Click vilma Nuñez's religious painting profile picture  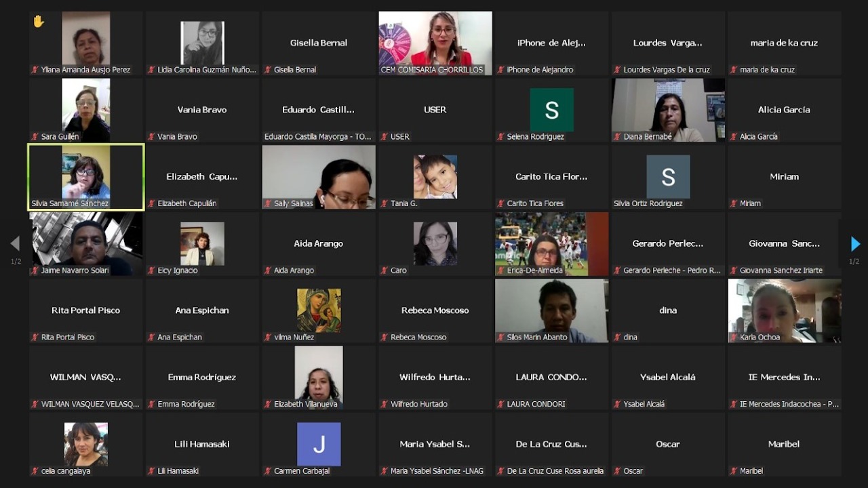click(319, 310)
